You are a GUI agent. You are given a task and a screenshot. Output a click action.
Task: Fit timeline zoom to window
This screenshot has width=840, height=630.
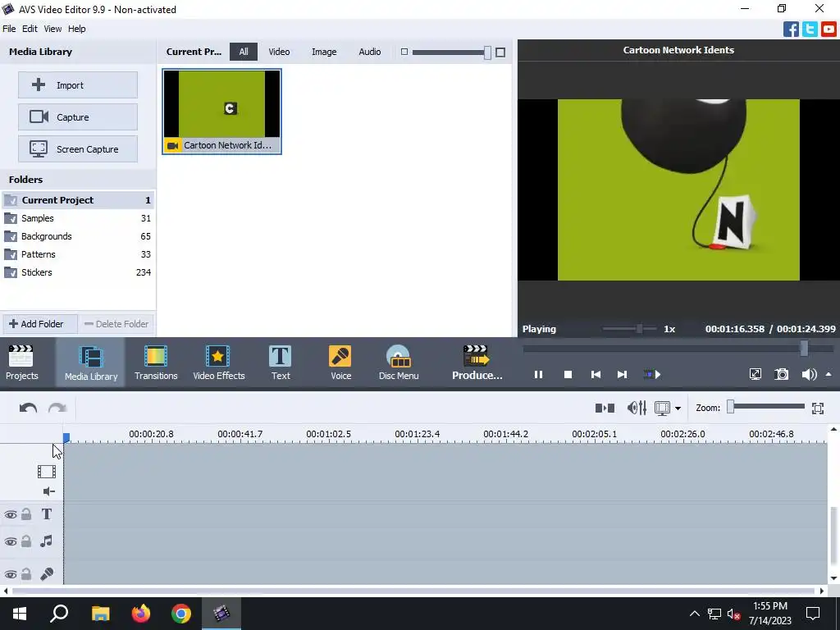[x=818, y=409]
